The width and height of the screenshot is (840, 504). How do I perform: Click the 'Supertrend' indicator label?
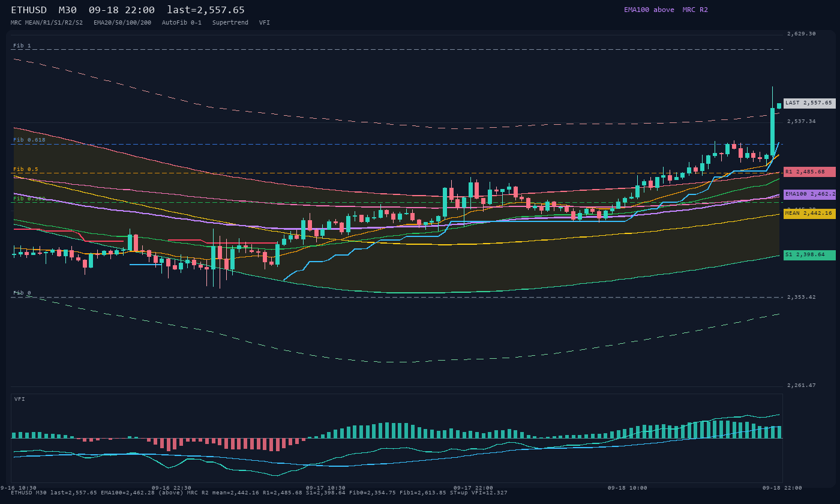click(230, 23)
